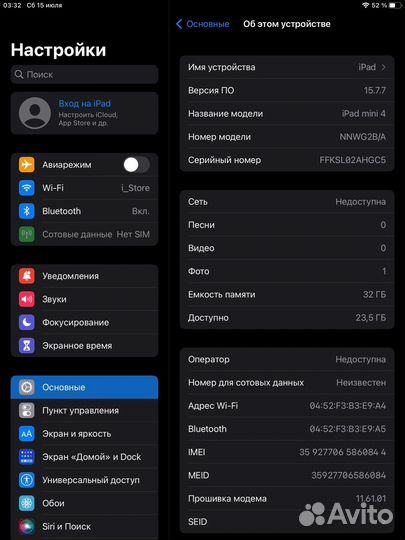Tap Номер для сотовых данных row

(x=287, y=383)
